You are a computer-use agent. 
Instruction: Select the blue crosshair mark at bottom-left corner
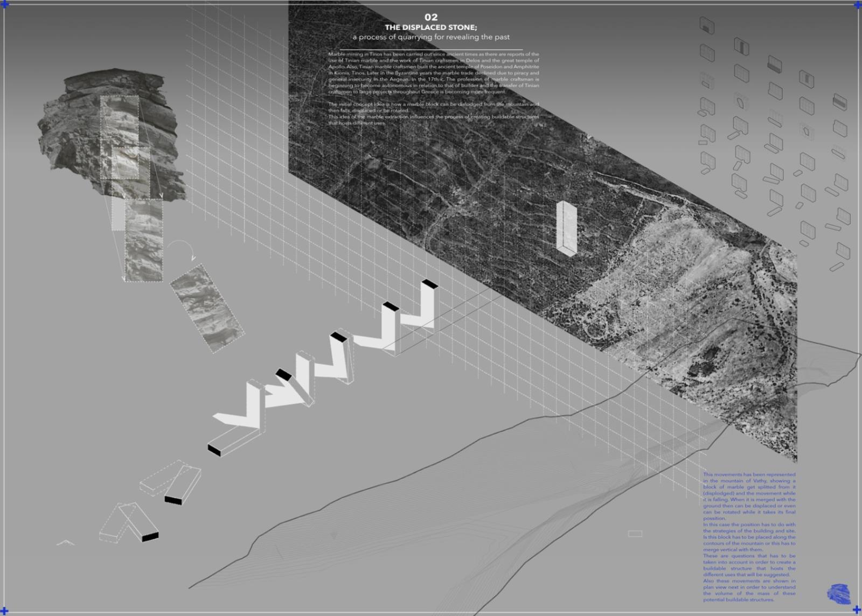point(4,611)
